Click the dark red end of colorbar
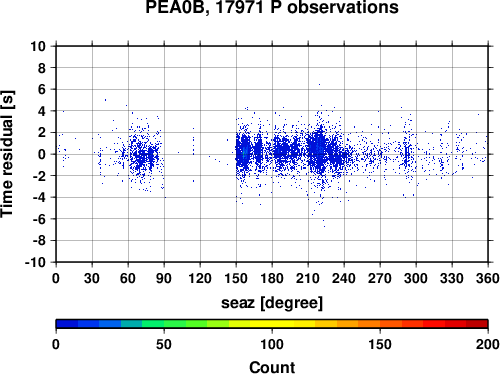 [x=477, y=324]
